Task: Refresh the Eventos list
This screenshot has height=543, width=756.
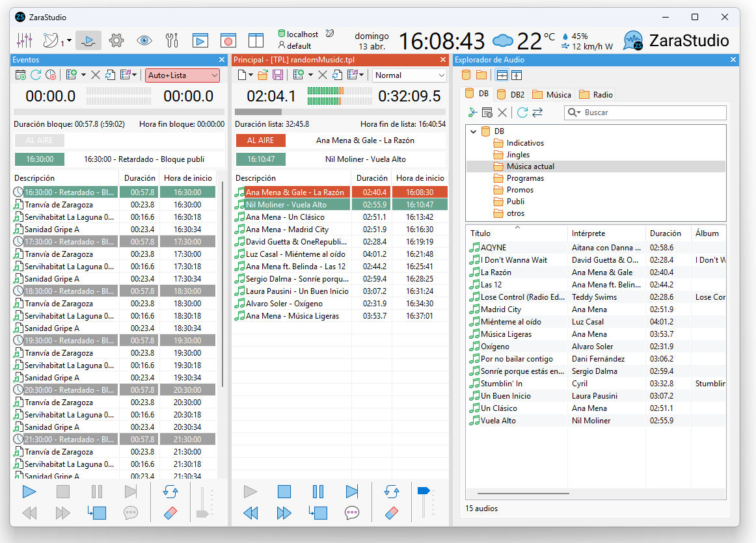Action: click(x=36, y=75)
